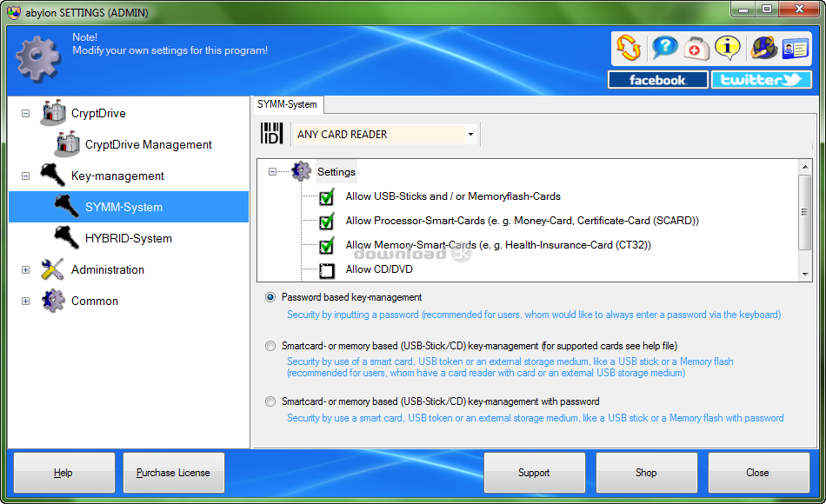826x504 pixels.
Task: Open the blue ID card icon
Action: click(795, 49)
